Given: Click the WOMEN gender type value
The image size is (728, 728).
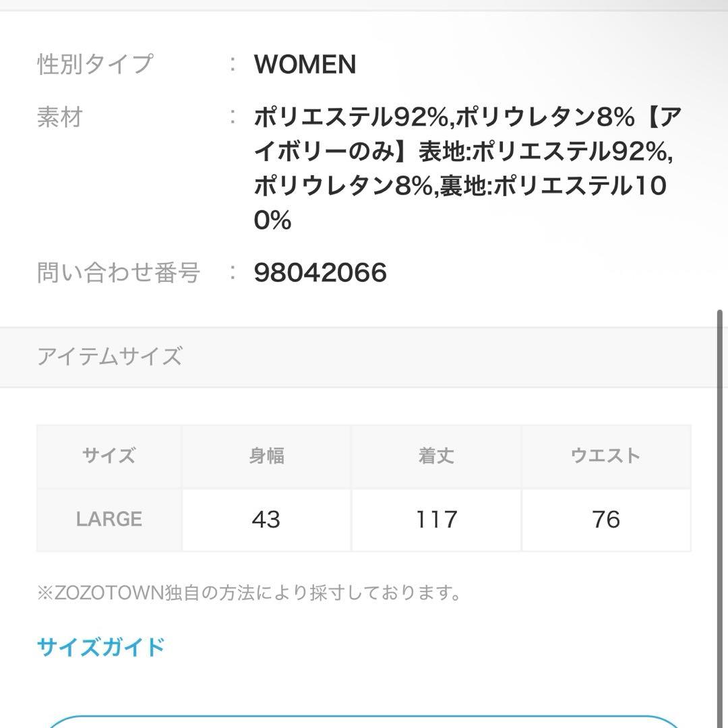Looking at the screenshot, I should (x=303, y=65).
